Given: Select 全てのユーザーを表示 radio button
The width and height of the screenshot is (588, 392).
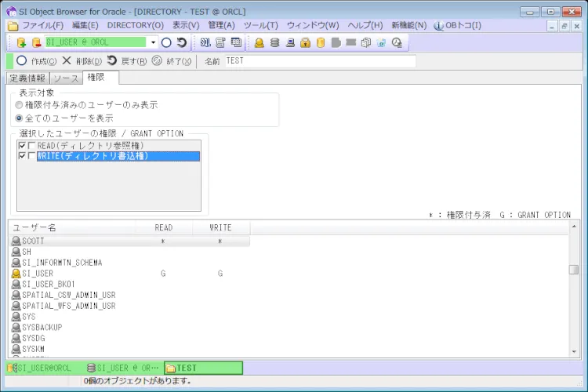Looking at the screenshot, I should pos(20,118).
